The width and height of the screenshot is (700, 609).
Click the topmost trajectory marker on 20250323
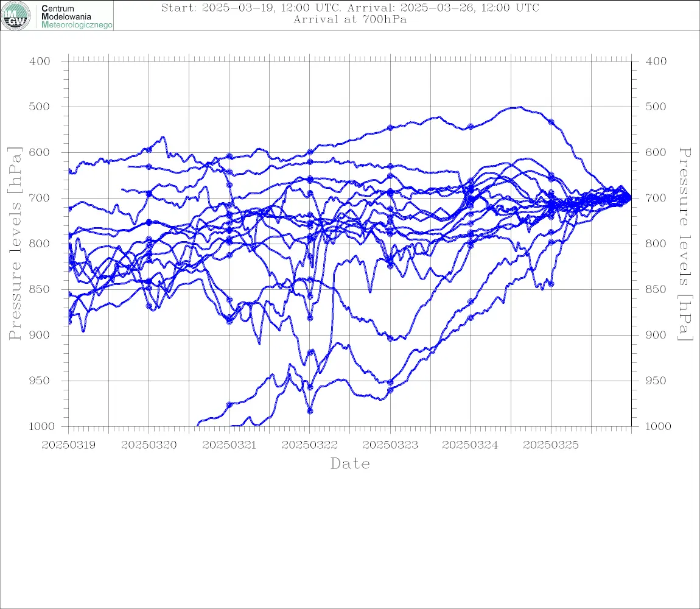[x=390, y=128]
